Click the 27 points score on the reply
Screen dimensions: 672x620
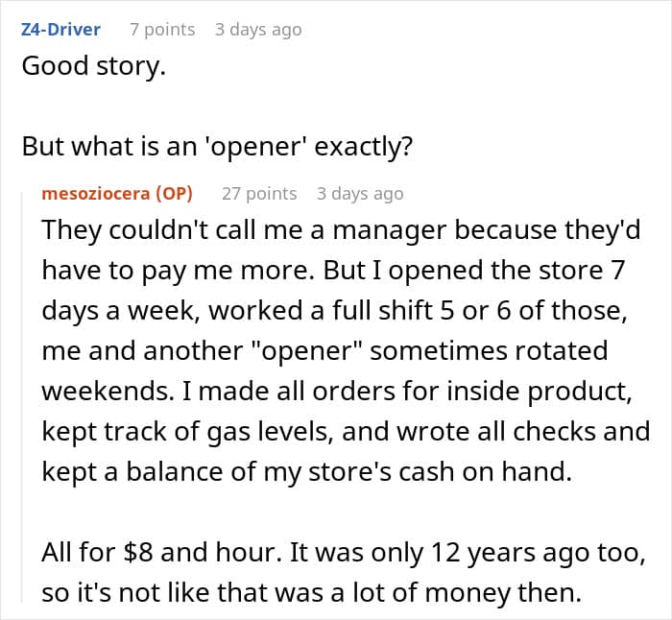coord(259,193)
